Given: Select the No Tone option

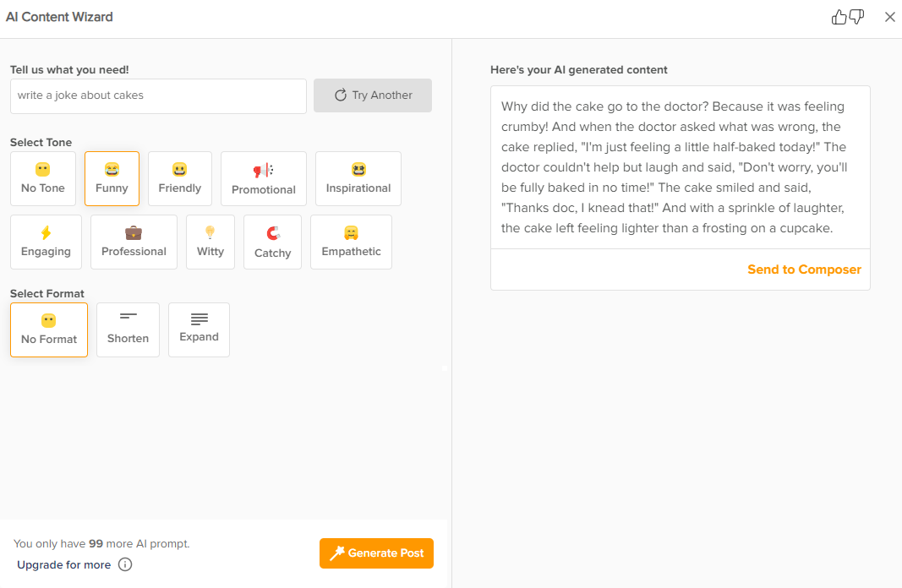Looking at the screenshot, I should (43, 178).
